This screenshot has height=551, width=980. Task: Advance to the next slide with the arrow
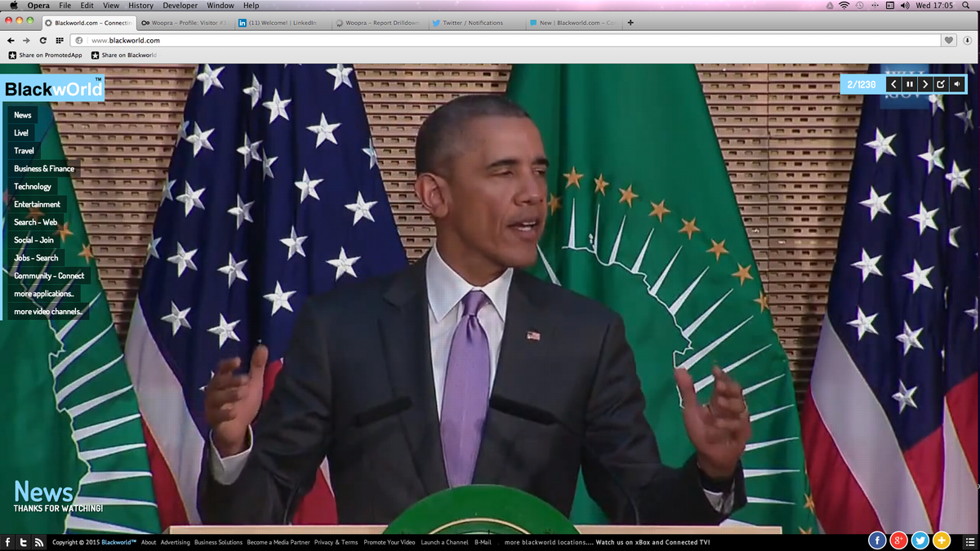[925, 83]
